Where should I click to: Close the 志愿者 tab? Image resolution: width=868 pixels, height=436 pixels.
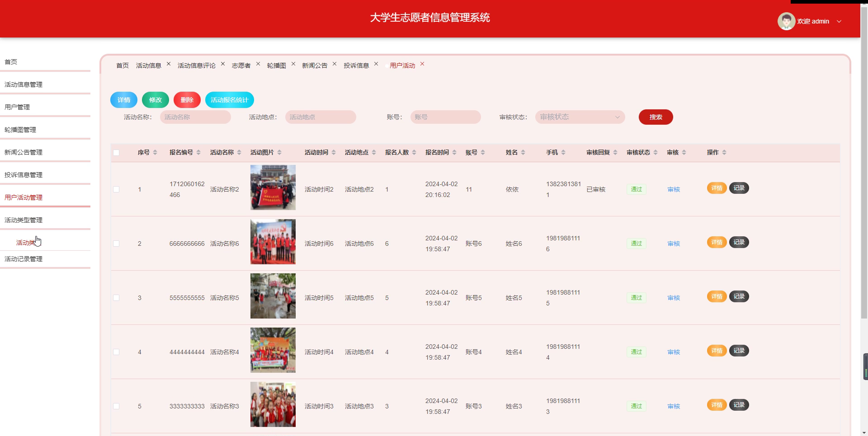258,64
